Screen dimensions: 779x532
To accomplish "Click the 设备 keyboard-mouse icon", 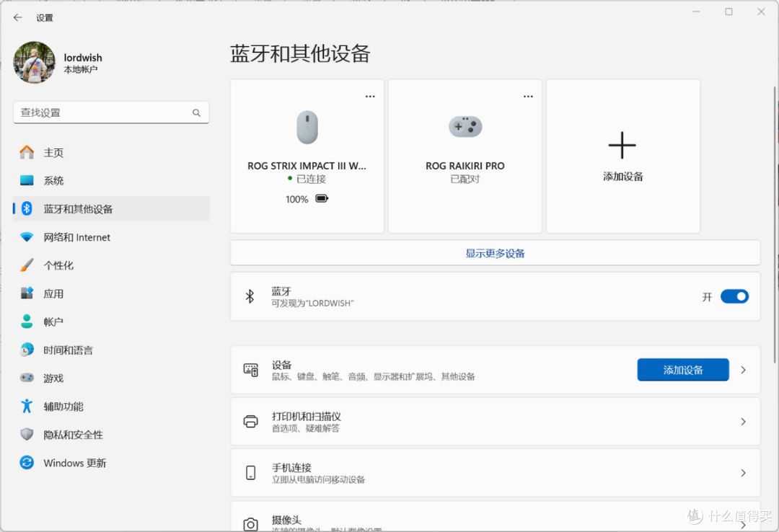I will (x=250, y=370).
